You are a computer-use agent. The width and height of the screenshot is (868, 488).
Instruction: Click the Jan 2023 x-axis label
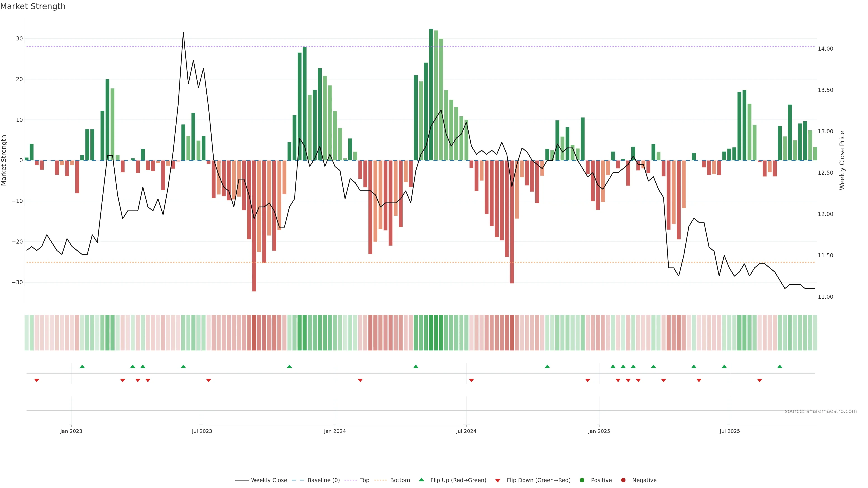coord(71,431)
